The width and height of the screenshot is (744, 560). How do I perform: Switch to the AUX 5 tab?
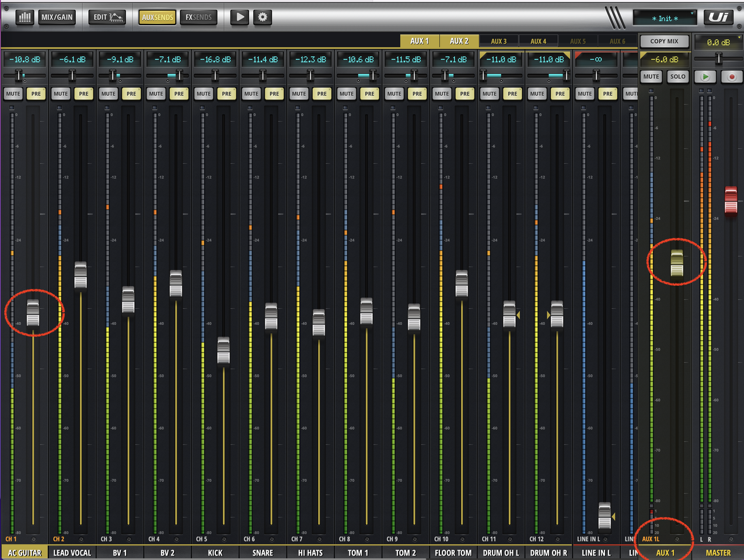pos(578,41)
